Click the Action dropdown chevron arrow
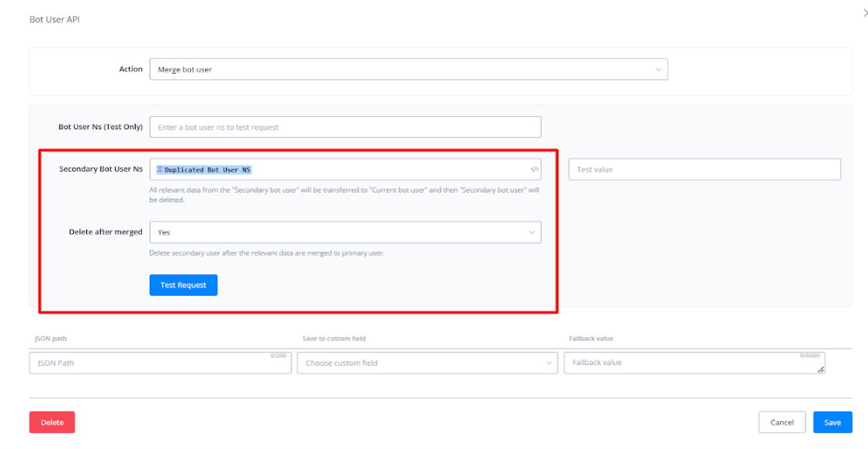Image resolution: width=868 pixels, height=449 pixels. 658,69
